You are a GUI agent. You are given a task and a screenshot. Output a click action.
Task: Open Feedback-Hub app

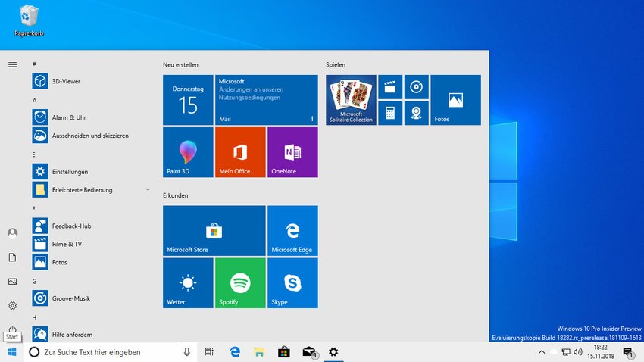click(x=90, y=226)
